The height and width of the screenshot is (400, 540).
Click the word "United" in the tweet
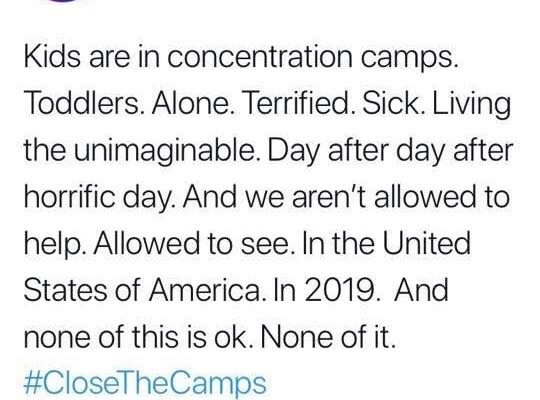(x=426, y=243)
